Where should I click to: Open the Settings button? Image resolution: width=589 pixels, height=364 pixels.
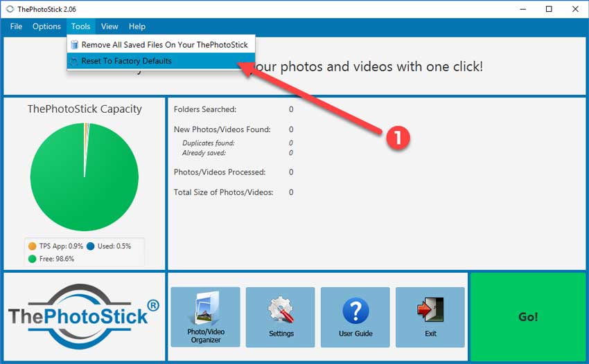click(x=280, y=317)
